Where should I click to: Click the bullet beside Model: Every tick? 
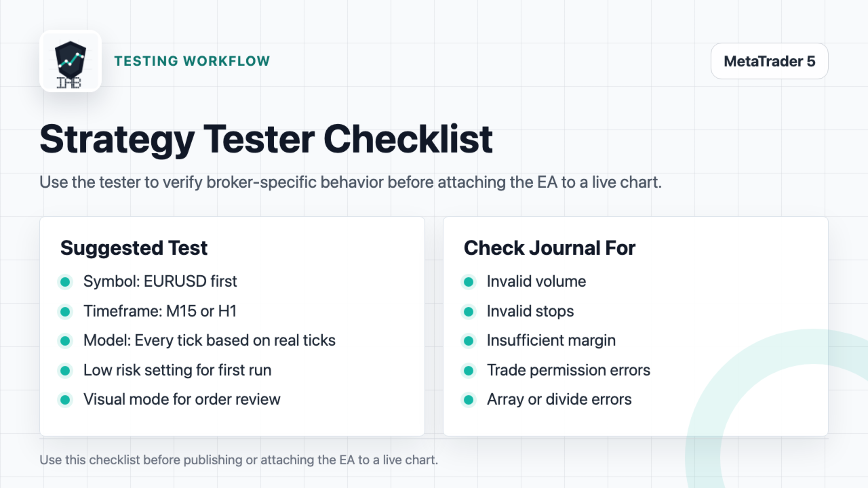point(65,341)
